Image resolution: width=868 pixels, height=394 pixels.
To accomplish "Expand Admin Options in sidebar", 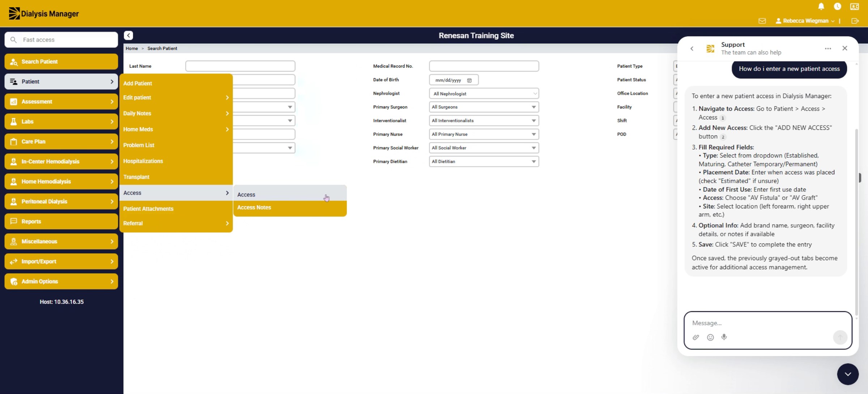I will [x=61, y=281].
